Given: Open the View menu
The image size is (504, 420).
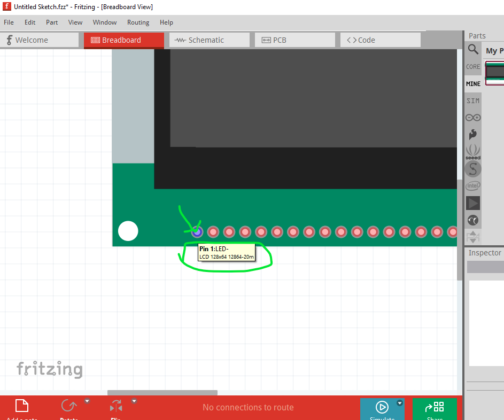Looking at the screenshot, I should coord(75,22).
